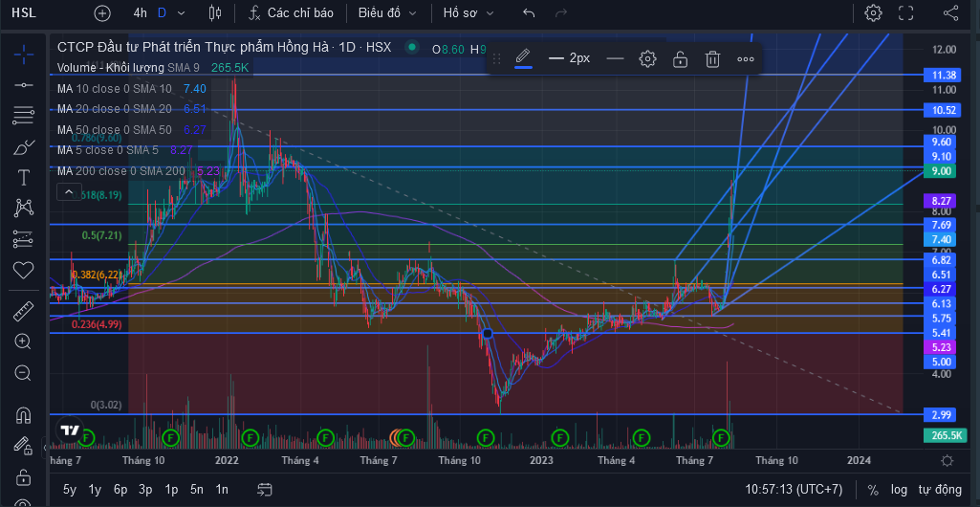Open the chart patterns tool
Image resolution: width=980 pixels, height=507 pixels.
24,208
